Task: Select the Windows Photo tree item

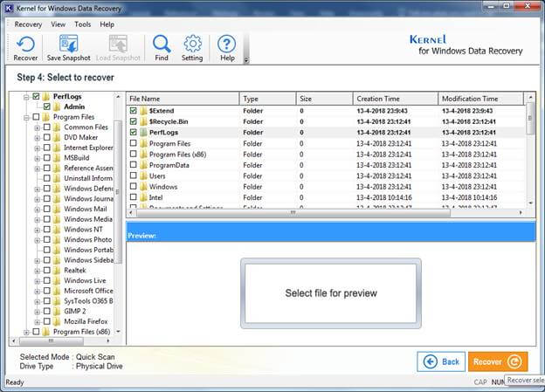Action: pyautogui.click(x=87, y=240)
